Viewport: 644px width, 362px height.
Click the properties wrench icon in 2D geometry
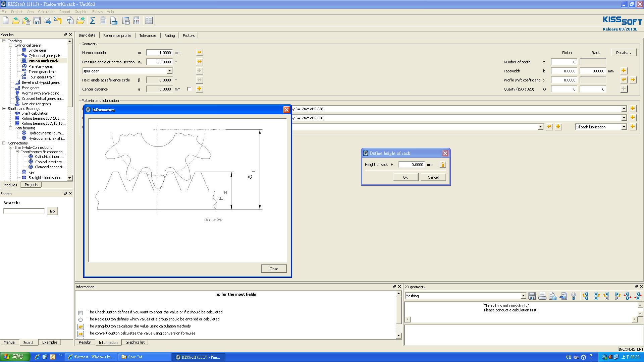coord(574,296)
